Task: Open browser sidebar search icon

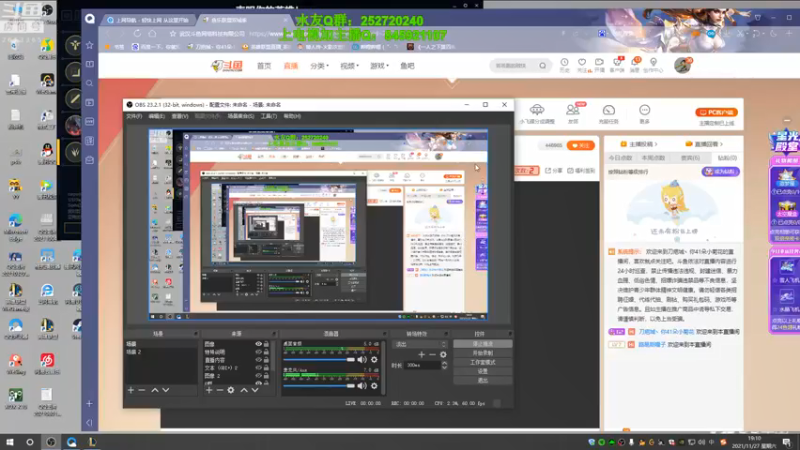Action: pyautogui.click(x=90, y=83)
